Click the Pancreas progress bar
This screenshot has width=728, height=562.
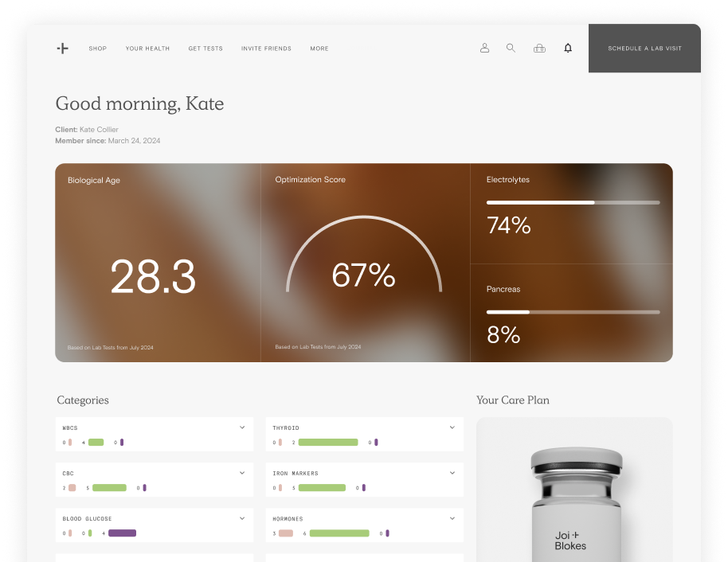tap(573, 312)
